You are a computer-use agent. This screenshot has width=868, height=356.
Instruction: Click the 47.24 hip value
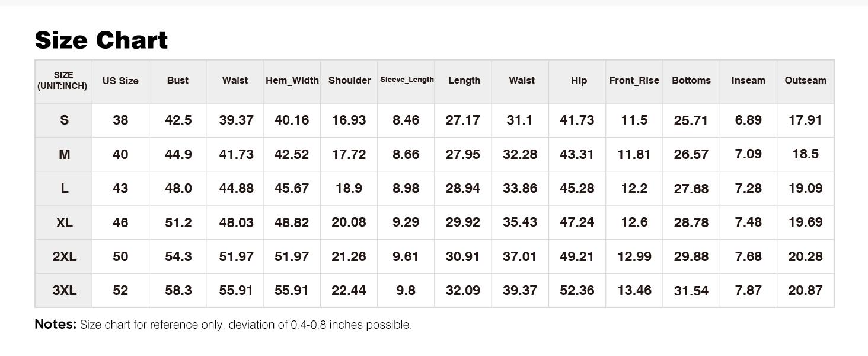tap(577, 223)
